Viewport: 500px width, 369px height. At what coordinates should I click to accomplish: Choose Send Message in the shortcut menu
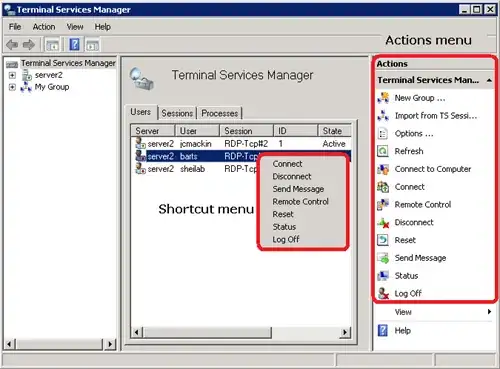coord(298,189)
